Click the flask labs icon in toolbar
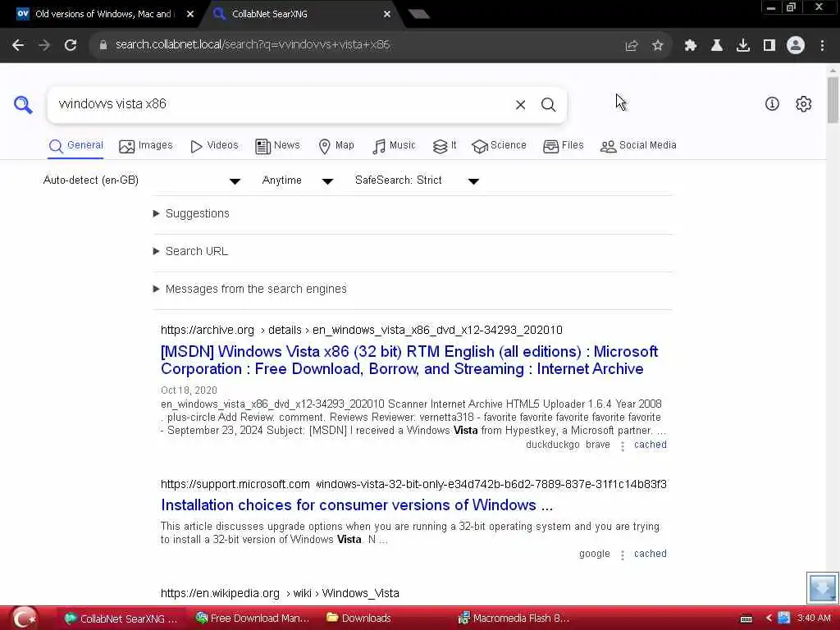 717,46
